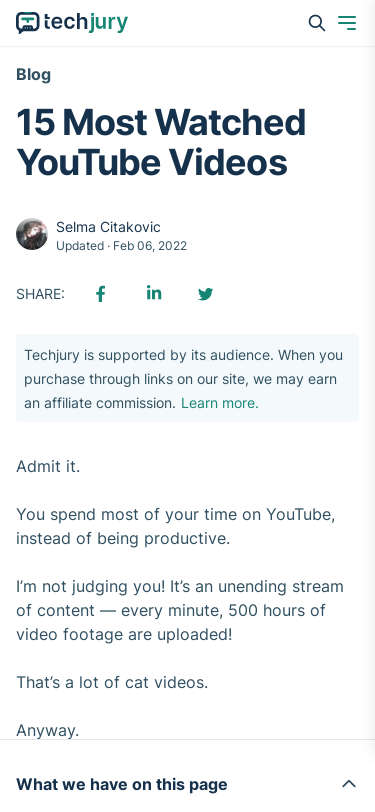Click Selma Citakovic's author avatar
375x812 pixels.
32,234
